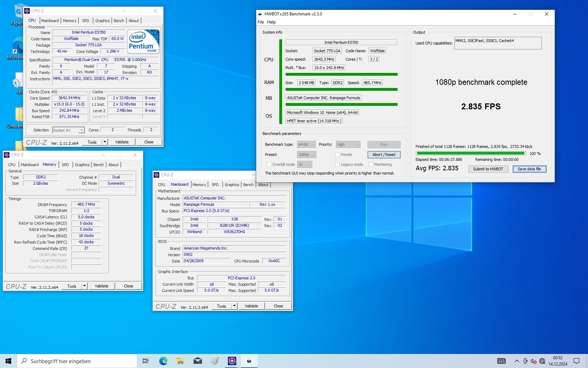The height and width of the screenshot is (368, 588).
Task: Click Save data file
Action: click(529, 169)
